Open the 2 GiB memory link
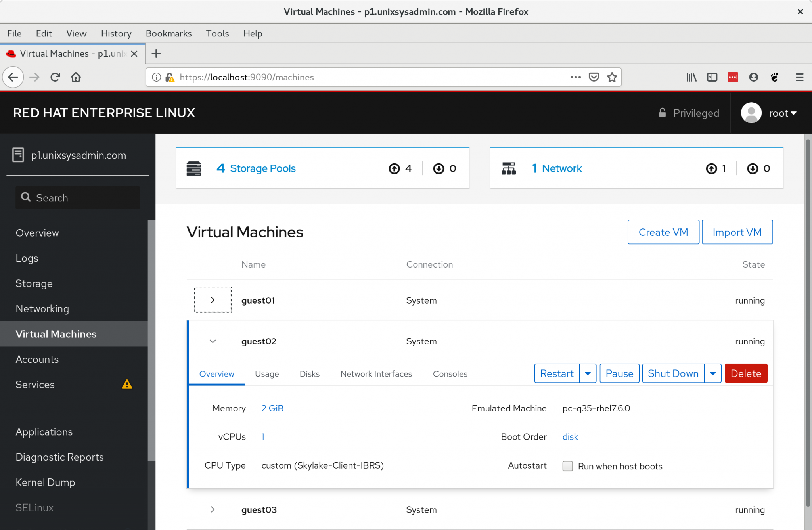The image size is (812, 530). (x=272, y=408)
